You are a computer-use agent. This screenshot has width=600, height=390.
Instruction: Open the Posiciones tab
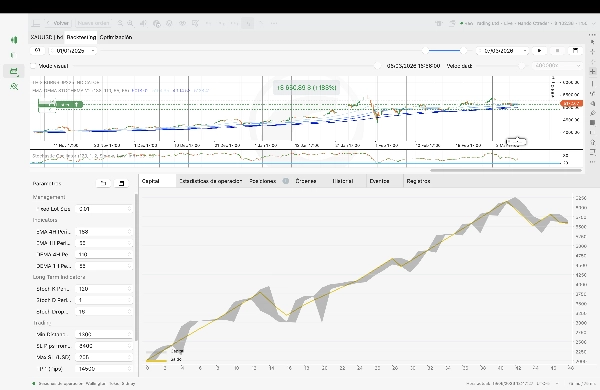(262, 181)
